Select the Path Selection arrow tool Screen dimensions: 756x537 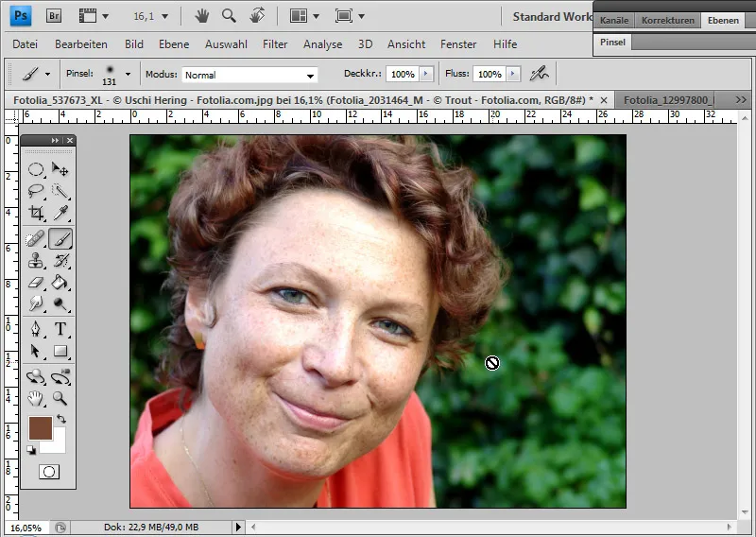(36, 351)
